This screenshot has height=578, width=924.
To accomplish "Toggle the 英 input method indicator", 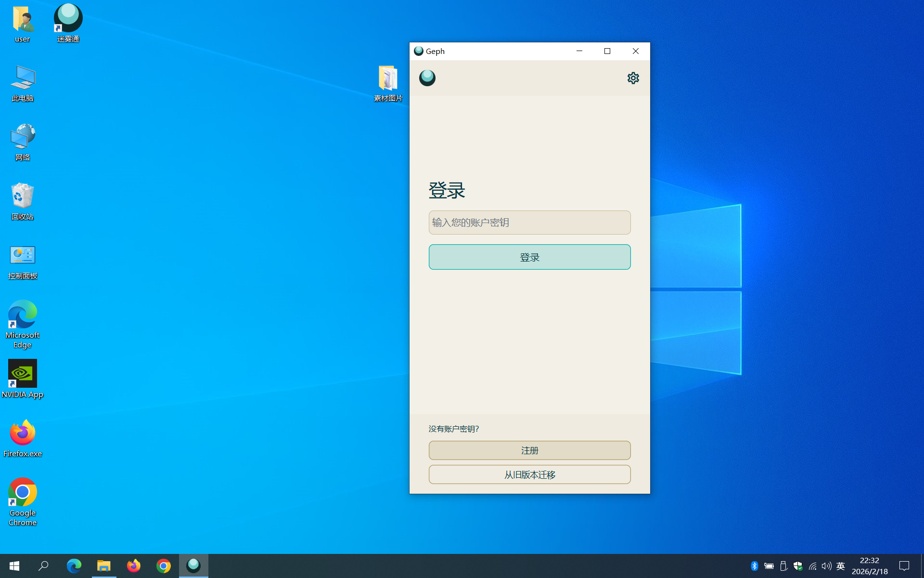I will tap(840, 566).
